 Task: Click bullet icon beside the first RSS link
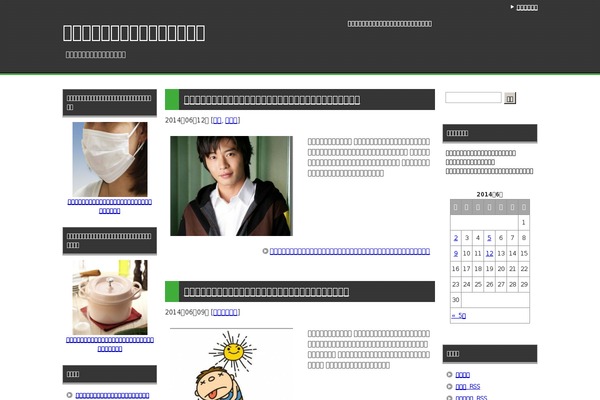pos(450,387)
